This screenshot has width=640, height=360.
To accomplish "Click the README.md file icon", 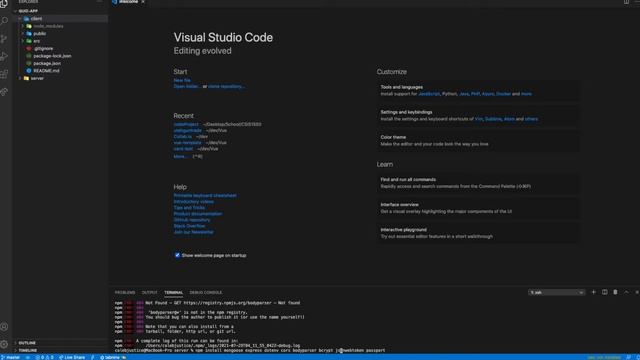I will click(x=29, y=71).
